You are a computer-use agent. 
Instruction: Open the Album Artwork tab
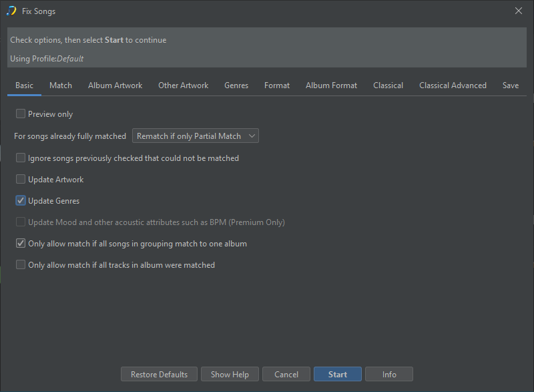115,85
